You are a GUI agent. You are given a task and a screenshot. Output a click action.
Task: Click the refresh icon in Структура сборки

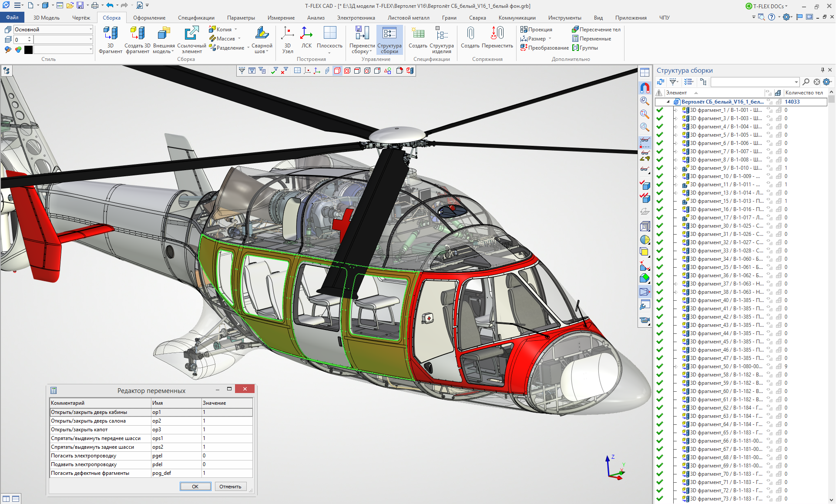[x=661, y=82]
